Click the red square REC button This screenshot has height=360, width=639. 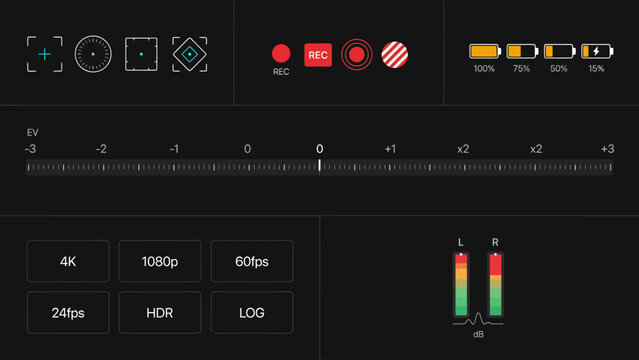pos(318,55)
